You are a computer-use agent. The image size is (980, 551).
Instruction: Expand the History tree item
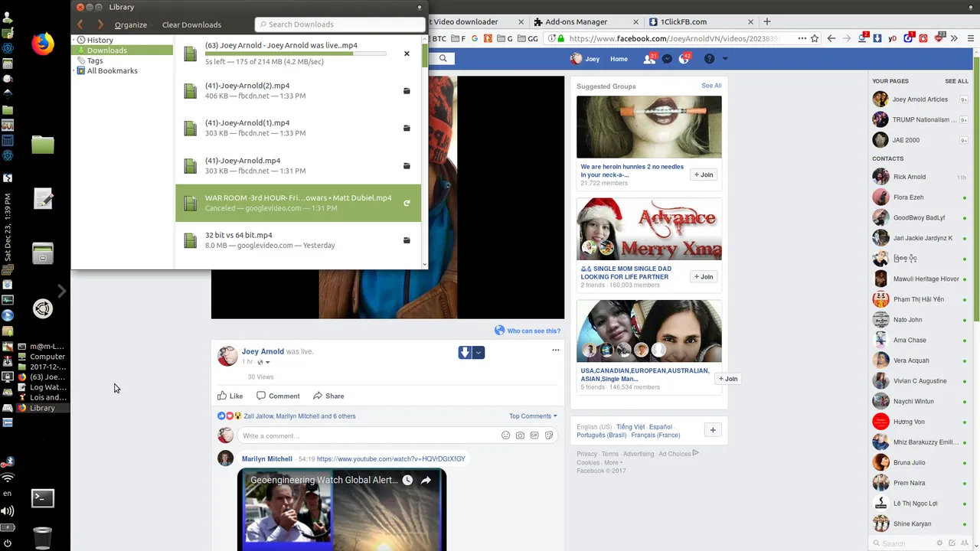coord(74,40)
